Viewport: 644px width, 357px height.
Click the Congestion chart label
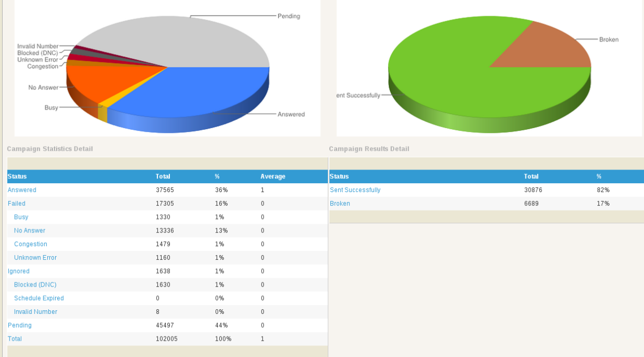(x=42, y=66)
